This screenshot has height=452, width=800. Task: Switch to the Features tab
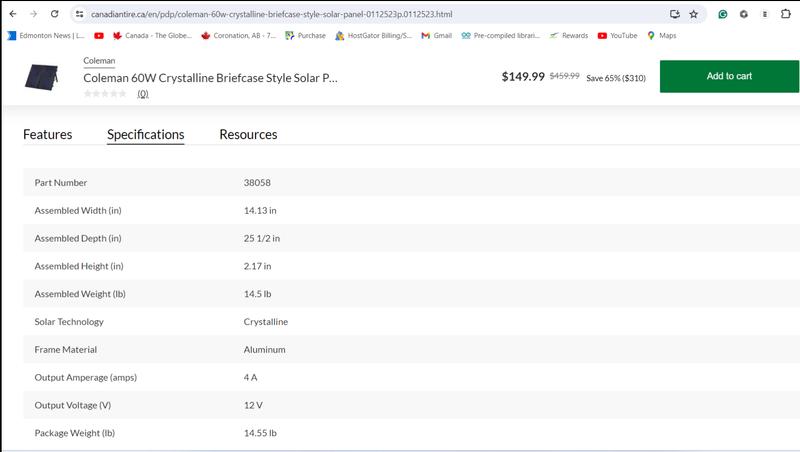[x=47, y=134]
